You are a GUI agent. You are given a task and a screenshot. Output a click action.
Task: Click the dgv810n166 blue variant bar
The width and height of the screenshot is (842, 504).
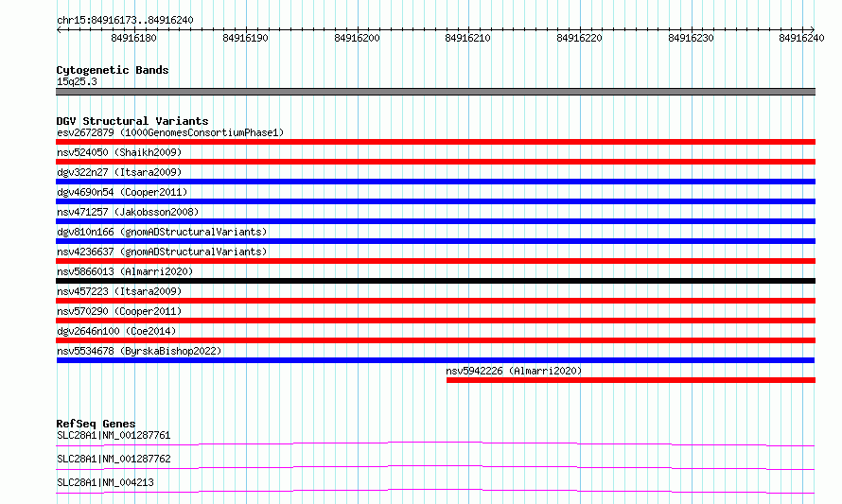(435, 241)
